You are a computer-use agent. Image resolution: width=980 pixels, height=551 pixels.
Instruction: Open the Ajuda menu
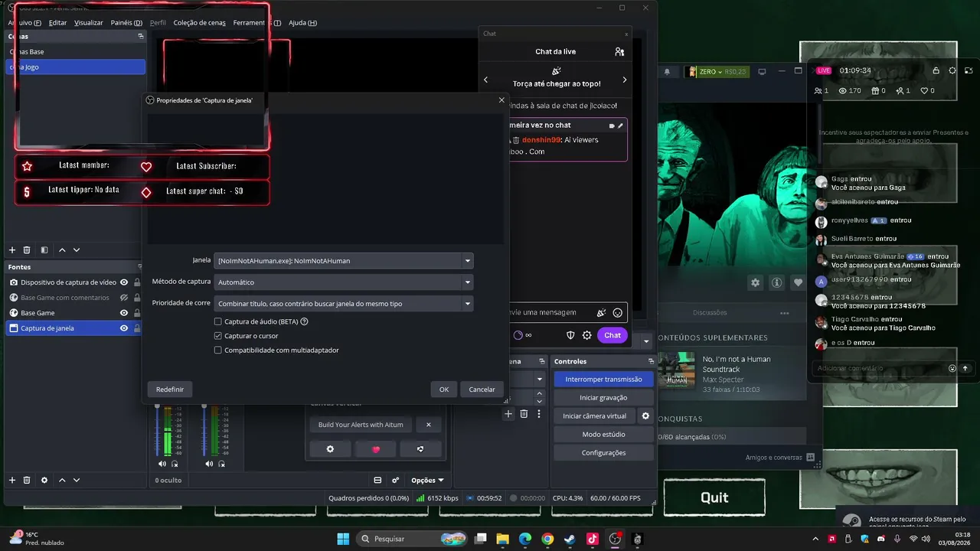click(x=302, y=23)
